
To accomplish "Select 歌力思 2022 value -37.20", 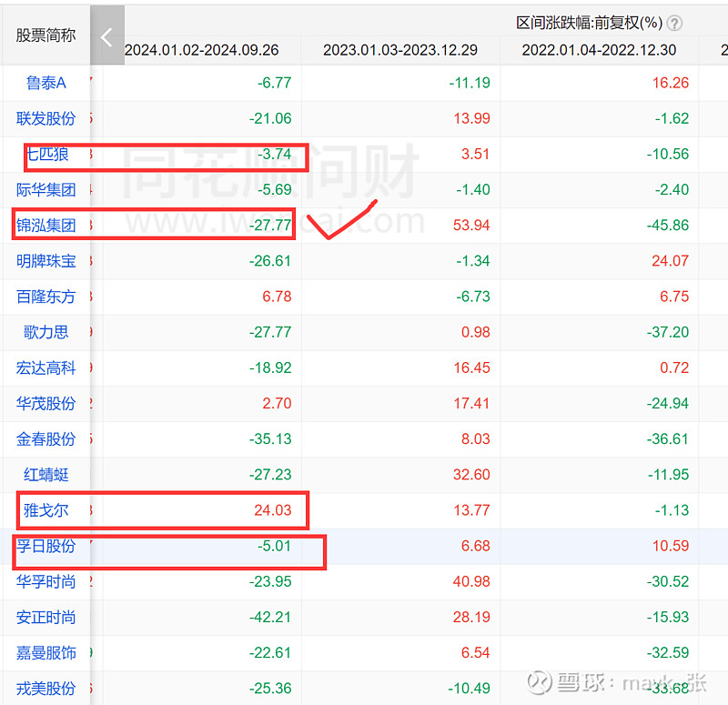I will tap(668, 332).
